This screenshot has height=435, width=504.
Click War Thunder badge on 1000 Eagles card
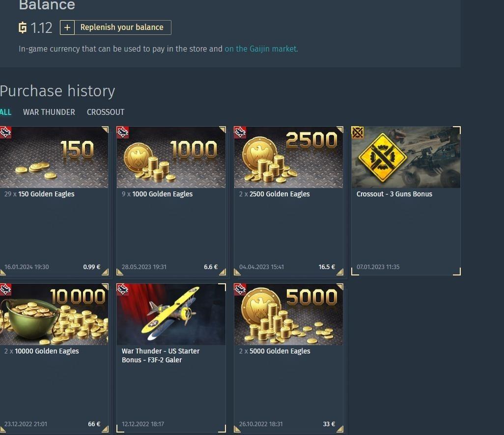click(122, 132)
